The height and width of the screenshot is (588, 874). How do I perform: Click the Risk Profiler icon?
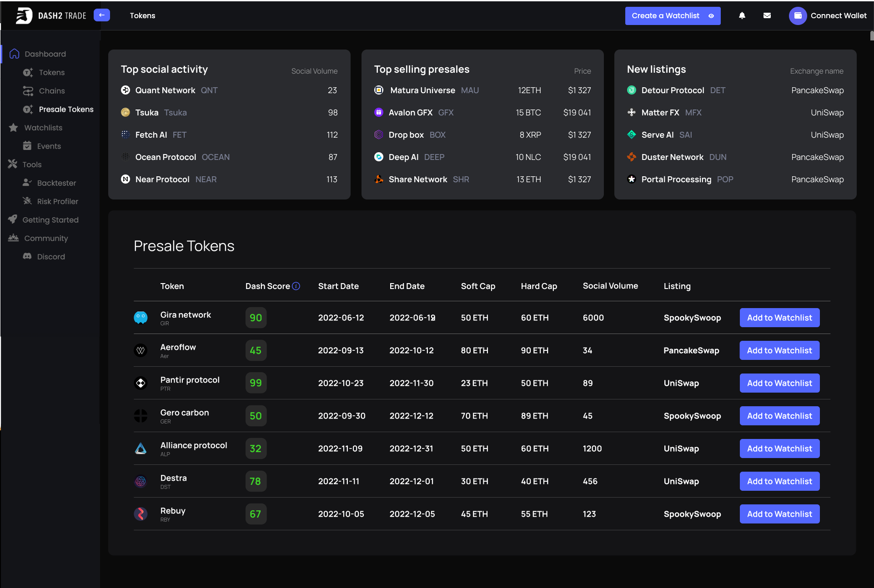point(26,201)
